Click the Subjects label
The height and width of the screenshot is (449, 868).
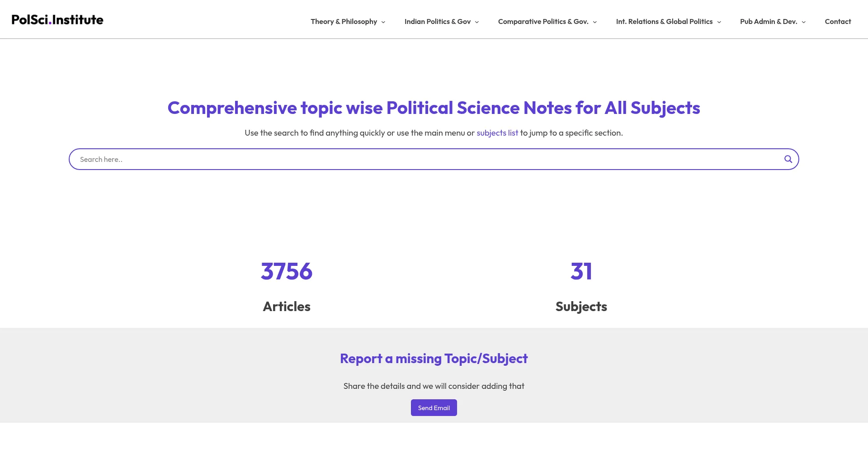[x=581, y=307]
